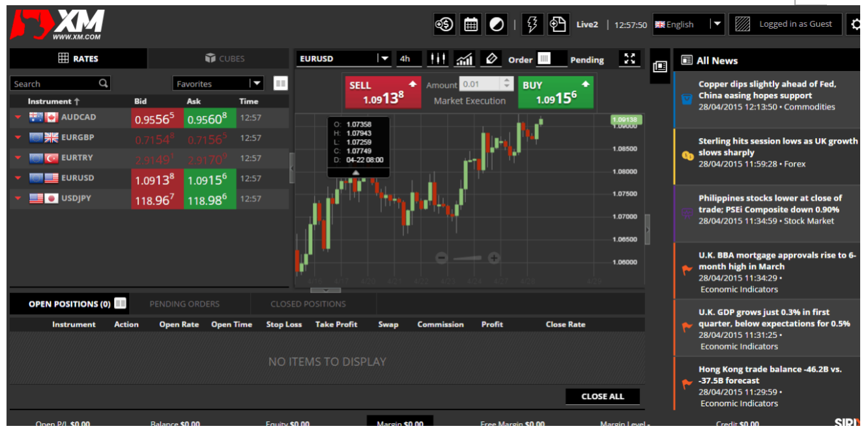Click the chart zoom in plus icon
868x435 pixels.
pos(494,259)
